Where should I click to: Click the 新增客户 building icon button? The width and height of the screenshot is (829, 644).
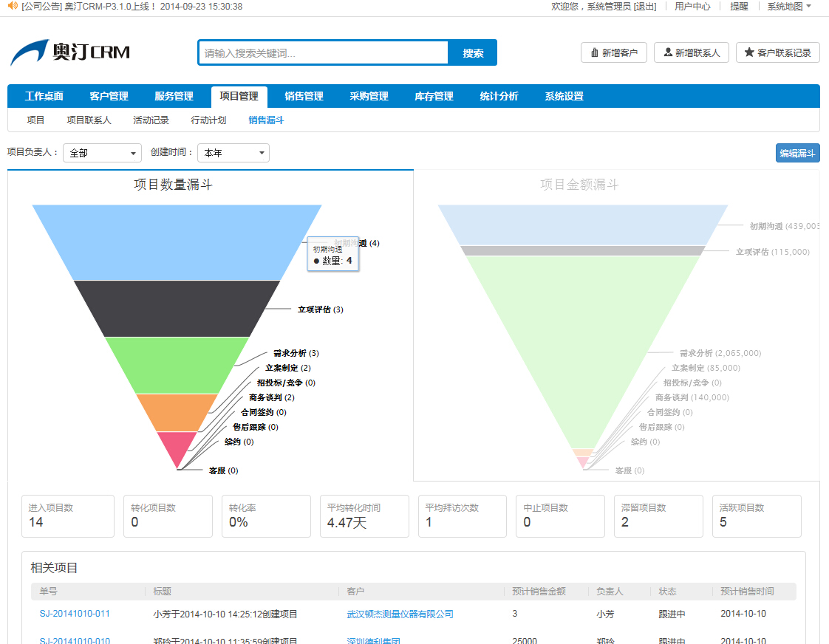614,52
